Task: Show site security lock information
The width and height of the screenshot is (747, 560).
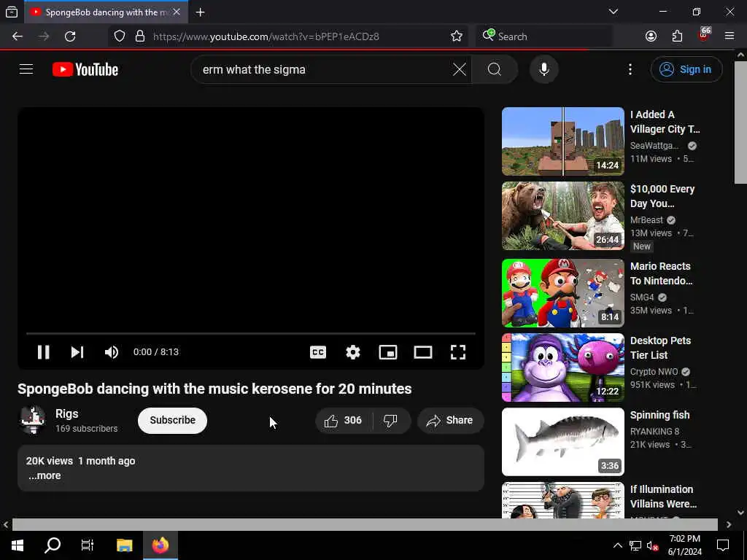Action: pyautogui.click(x=140, y=36)
